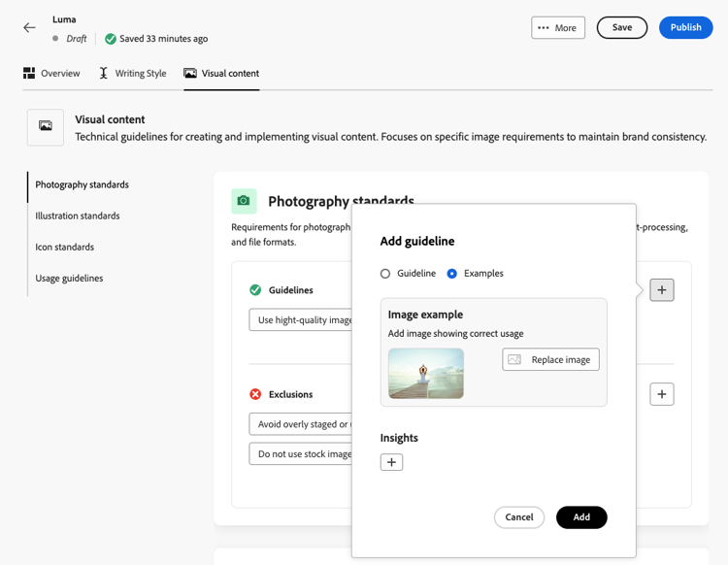Screen dimensions: 728x565
Task: Switch to the Writing Style tab
Action: pos(132,74)
